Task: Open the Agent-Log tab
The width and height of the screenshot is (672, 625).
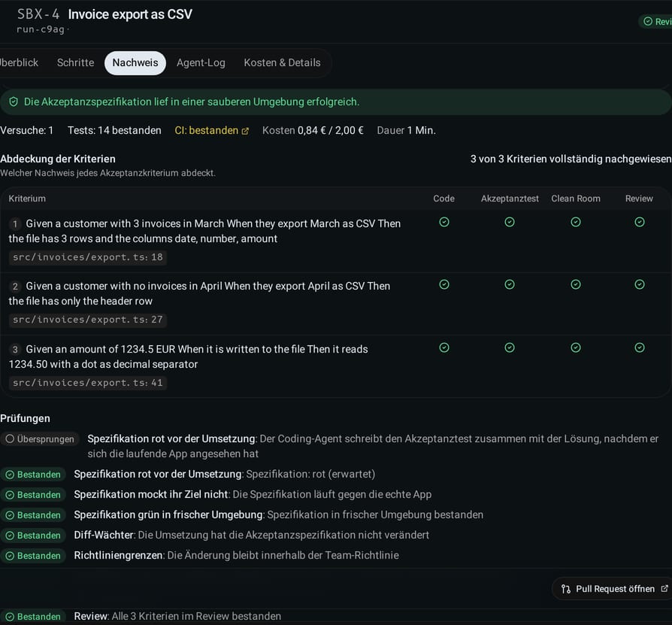Action: 201,62
